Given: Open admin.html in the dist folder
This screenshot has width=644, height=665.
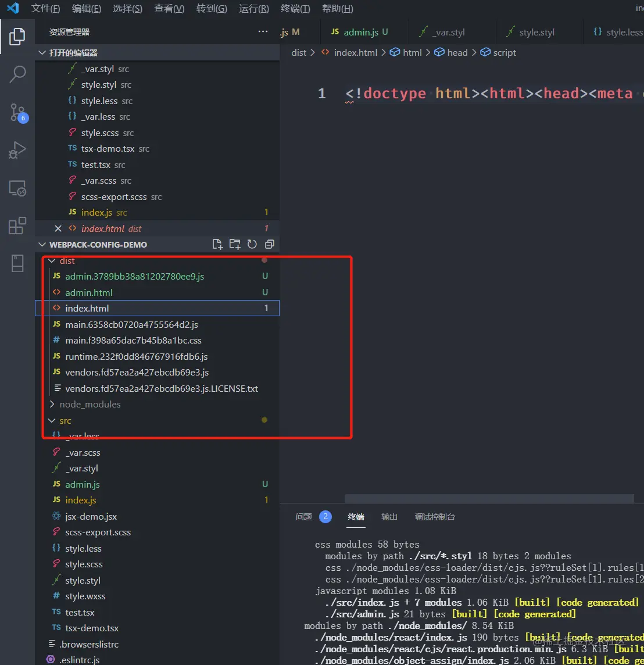Looking at the screenshot, I should tap(157, 292).
